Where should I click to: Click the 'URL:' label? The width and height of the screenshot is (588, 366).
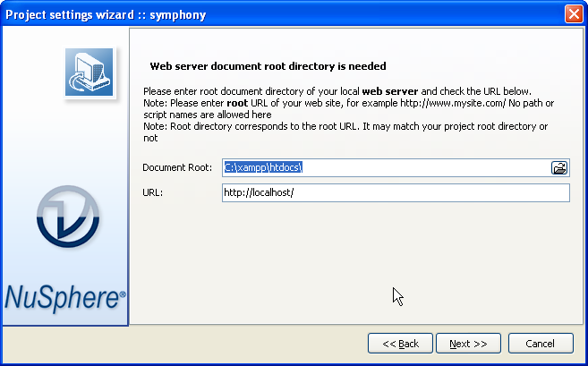coord(151,193)
